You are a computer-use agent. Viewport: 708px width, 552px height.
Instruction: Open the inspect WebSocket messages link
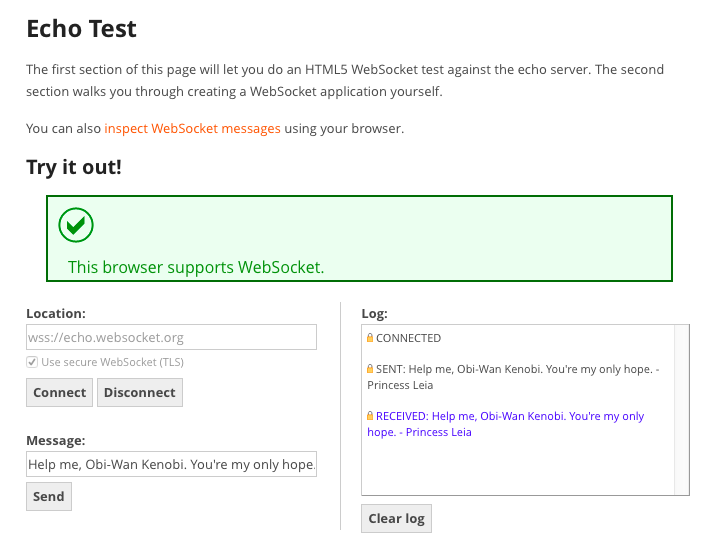click(192, 129)
